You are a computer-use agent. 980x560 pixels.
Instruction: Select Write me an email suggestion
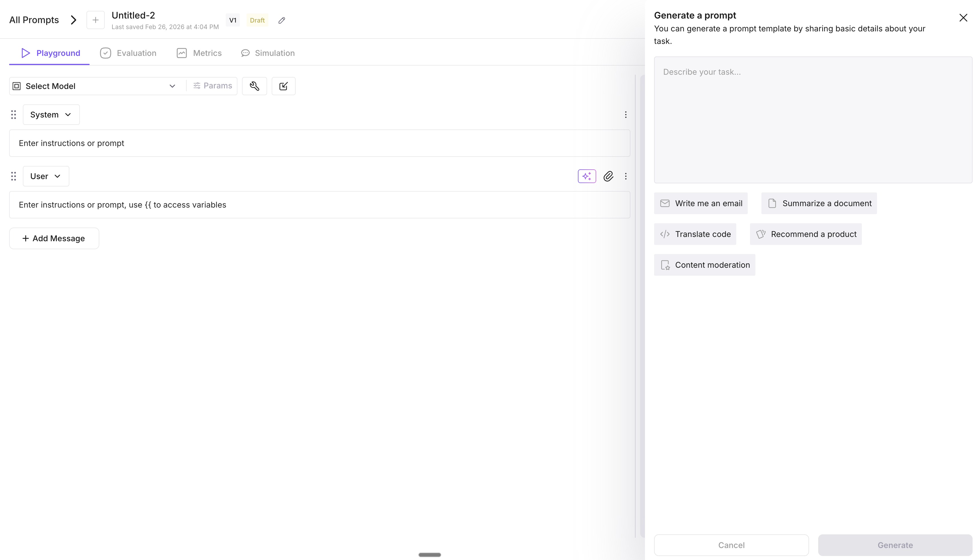pos(701,204)
